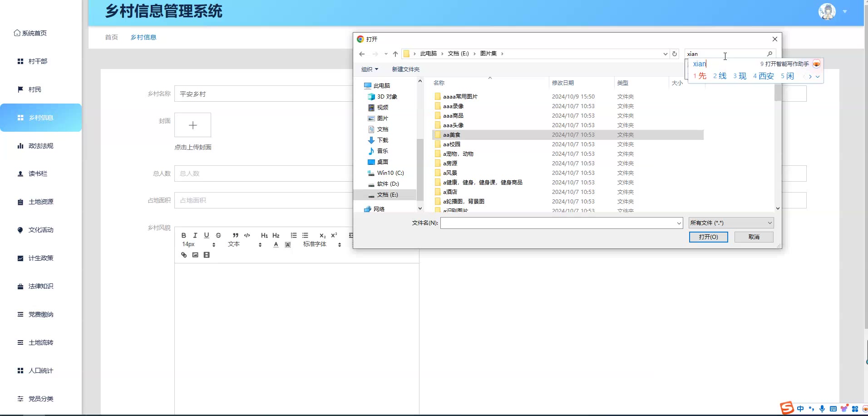Viewport: 868px width, 416px height.
Task: Click the underline formatting icon
Action: click(x=207, y=235)
